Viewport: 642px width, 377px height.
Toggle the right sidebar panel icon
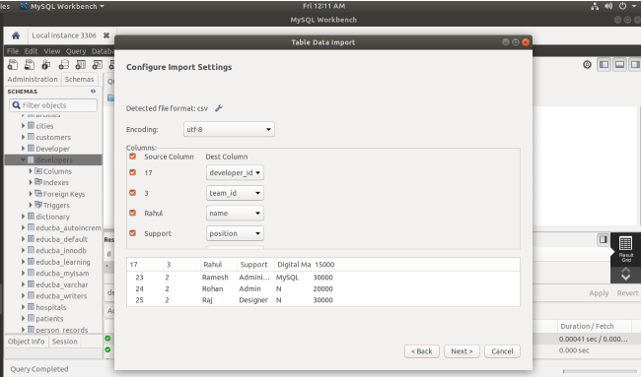pyautogui.click(x=635, y=65)
